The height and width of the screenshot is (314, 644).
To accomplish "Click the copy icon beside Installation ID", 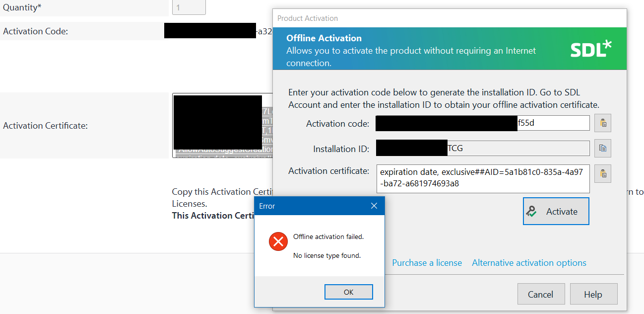I will coord(603,148).
